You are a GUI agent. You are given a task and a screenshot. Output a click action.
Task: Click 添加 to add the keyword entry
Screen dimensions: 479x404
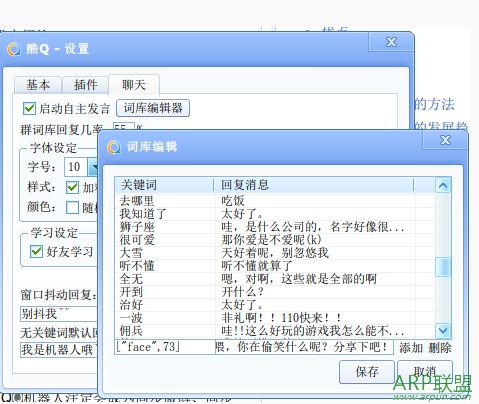[x=411, y=348]
